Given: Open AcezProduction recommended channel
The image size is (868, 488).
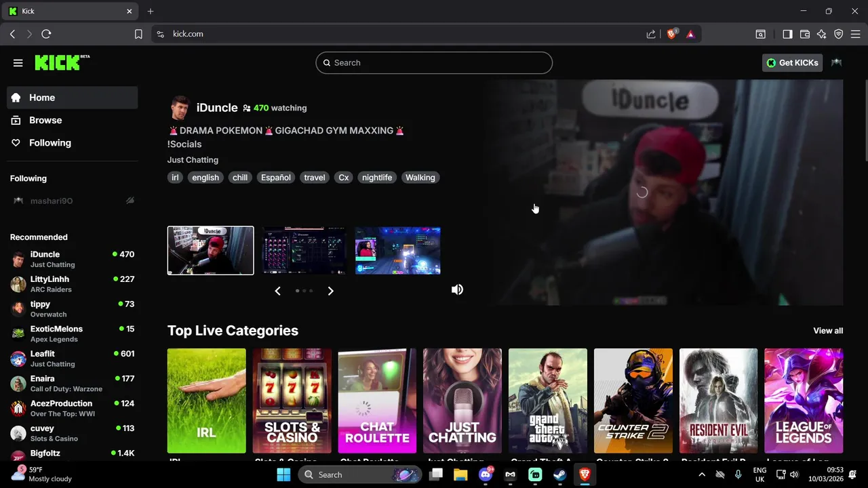Looking at the screenshot, I should click(72, 408).
